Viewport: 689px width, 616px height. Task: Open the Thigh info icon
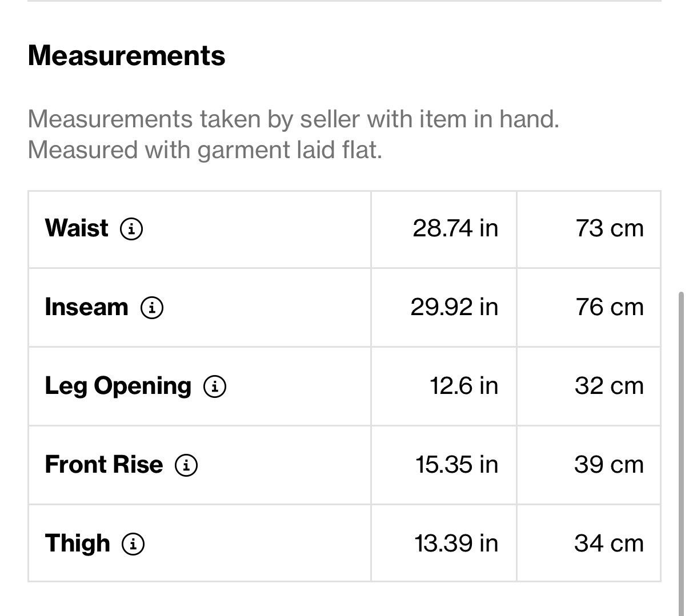(x=133, y=544)
